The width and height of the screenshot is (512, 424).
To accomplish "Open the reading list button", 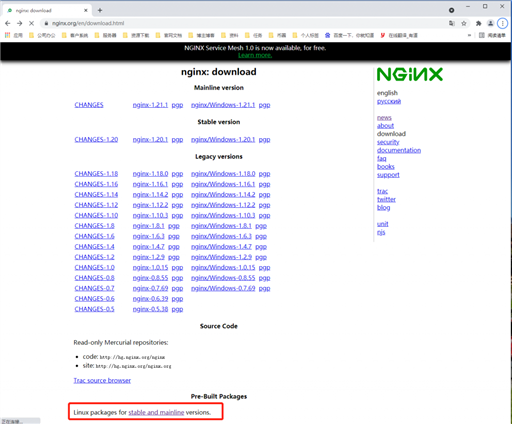I will click(492, 35).
